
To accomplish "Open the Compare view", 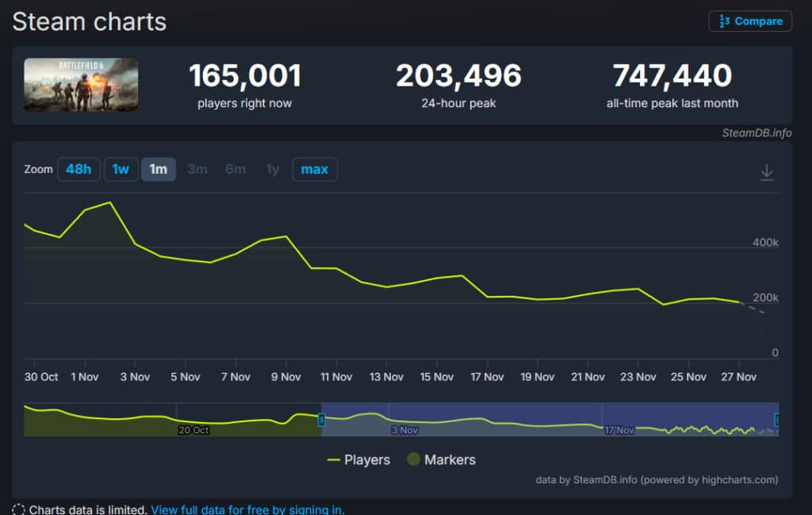I will point(749,21).
